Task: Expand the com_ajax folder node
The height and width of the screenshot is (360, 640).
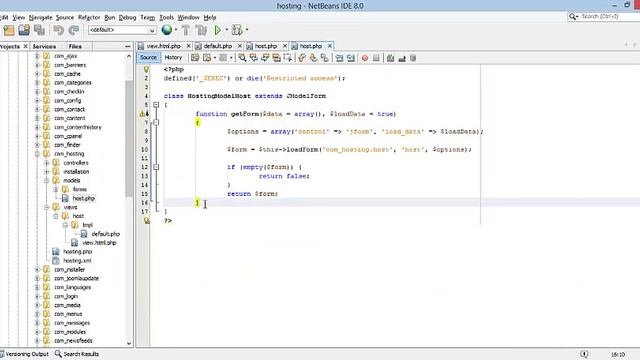Action: pyautogui.click(x=37, y=56)
